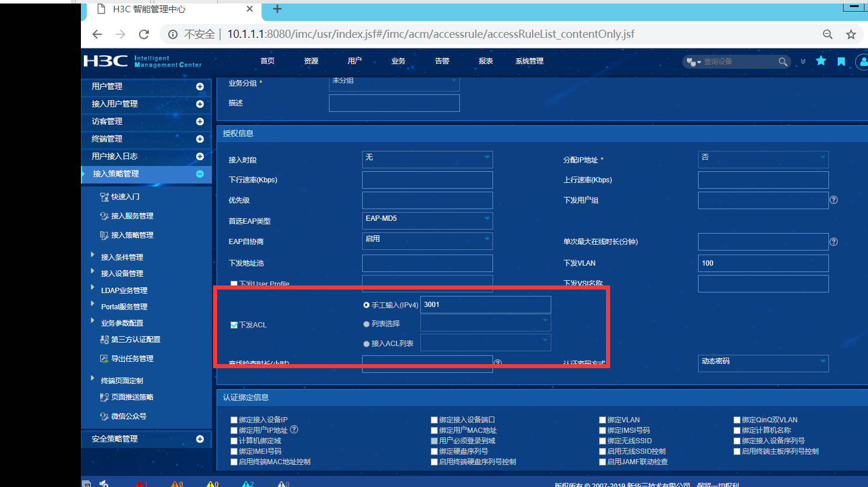
Task: Click the help icon beside 下发用户组
Action: pyautogui.click(x=834, y=200)
